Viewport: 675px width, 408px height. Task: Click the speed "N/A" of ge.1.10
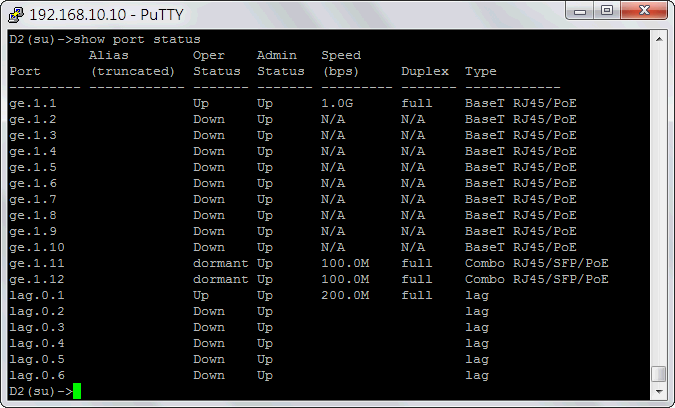[333, 247]
